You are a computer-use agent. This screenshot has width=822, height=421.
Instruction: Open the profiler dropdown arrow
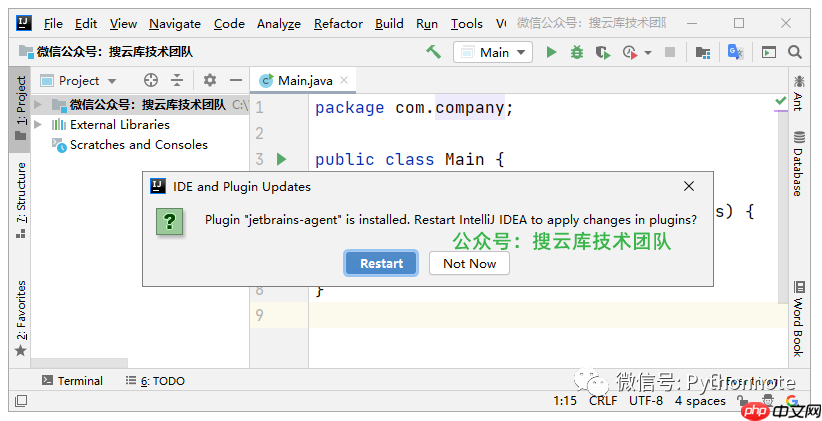(648, 52)
